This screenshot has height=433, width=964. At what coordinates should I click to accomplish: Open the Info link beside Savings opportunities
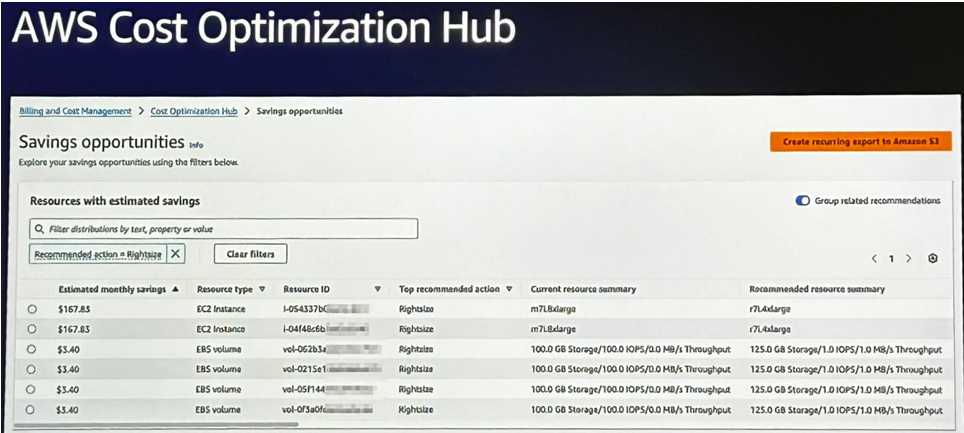[196, 145]
